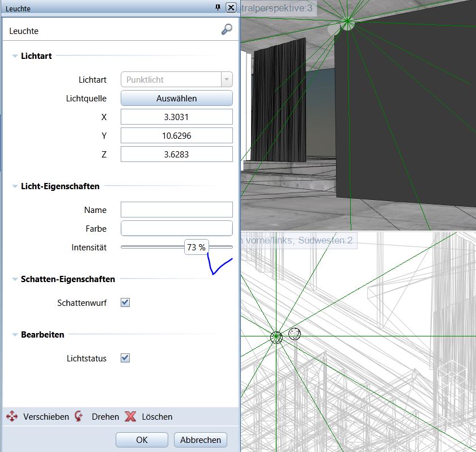The height and width of the screenshot is (452, 476).
Task: Click the Verschieben move icon
Action: tap(12, 417)
